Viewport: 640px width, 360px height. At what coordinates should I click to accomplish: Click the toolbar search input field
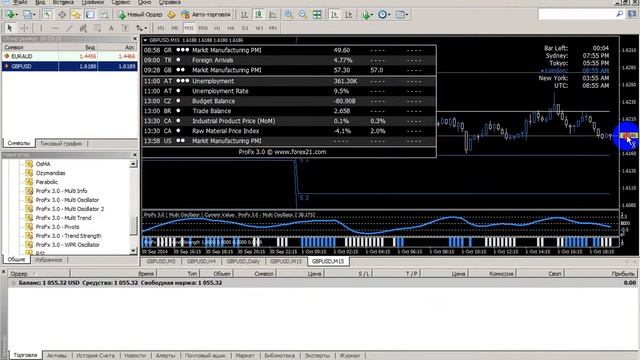577,14
